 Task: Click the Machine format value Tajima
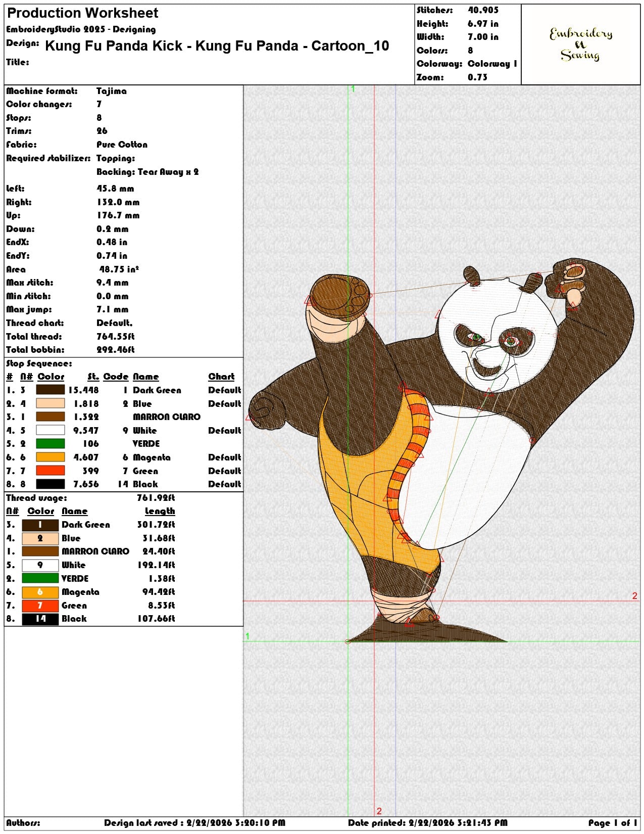(x=112, y=91)
